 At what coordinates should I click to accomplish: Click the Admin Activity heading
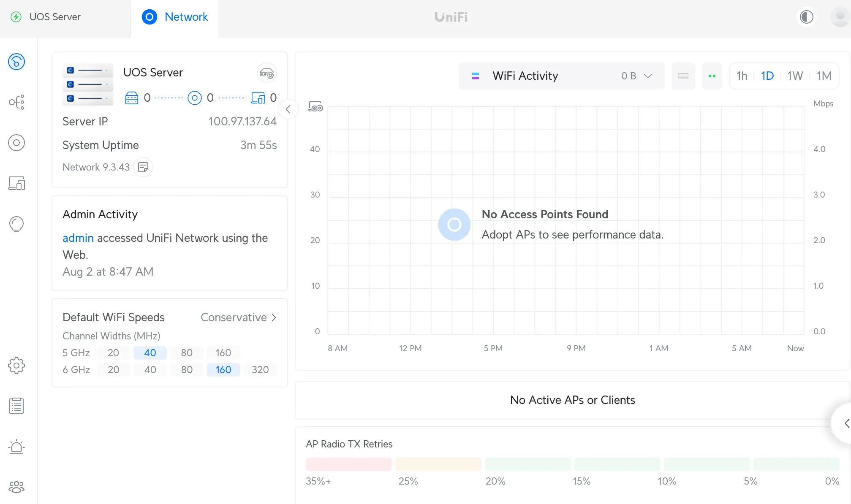[100, 214]
